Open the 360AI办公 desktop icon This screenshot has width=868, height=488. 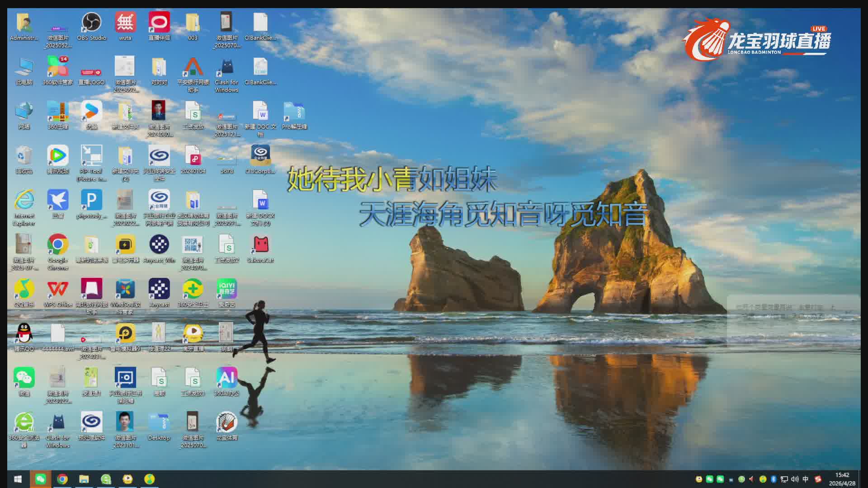click(x=226, y=378)
